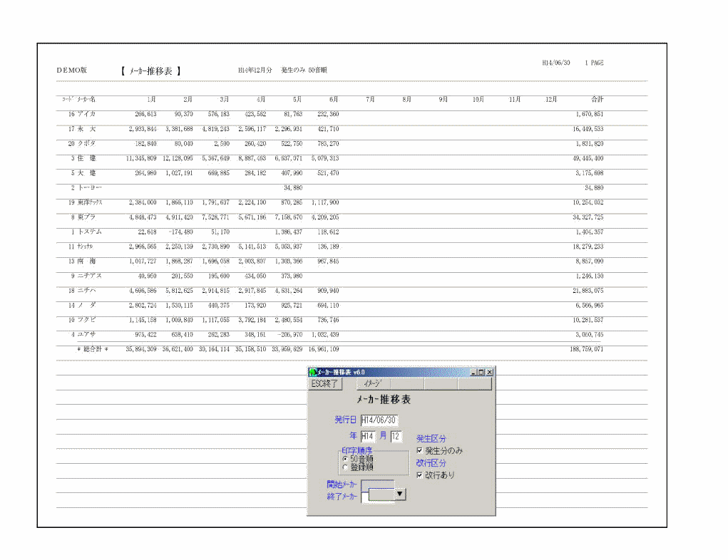728x560 pixels.
Task: Click 住建 1月 value 11,345,809
Action: click(x=141, y=158)
